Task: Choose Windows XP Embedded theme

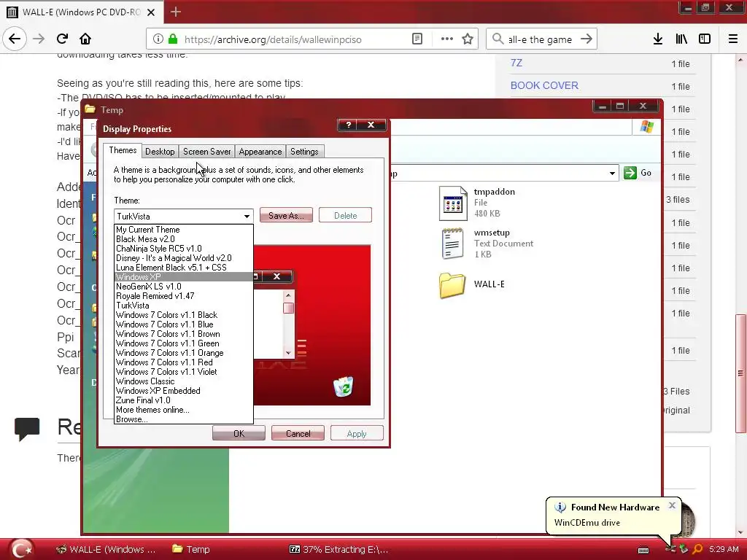Action: (x=184, y=391)
